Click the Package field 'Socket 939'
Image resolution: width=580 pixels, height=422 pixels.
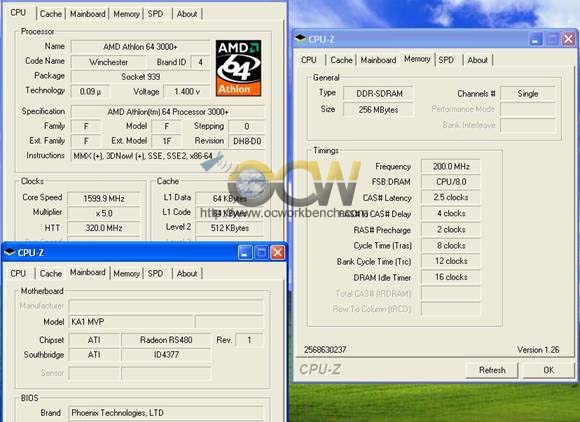coord(140,77)
